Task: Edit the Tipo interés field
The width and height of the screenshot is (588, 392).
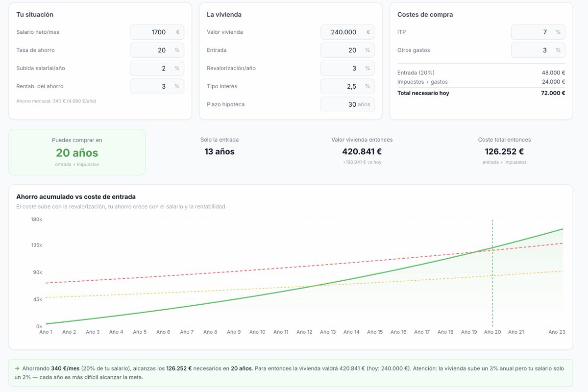Action: 347,86
